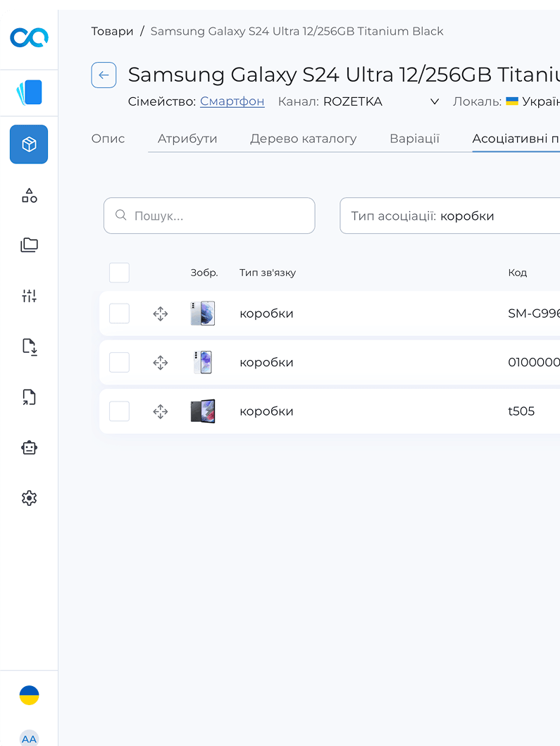Click the 0100000 code cell
Screen dimensions: 560x746
534,363
